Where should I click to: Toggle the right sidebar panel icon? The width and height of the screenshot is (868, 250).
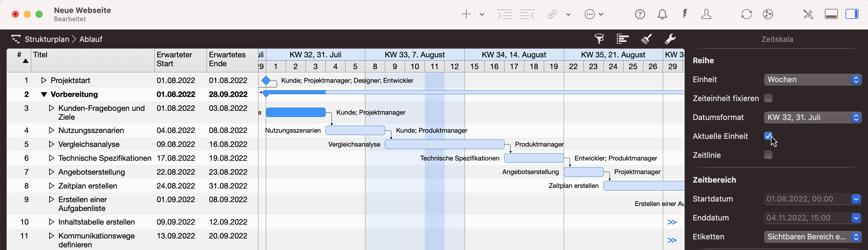pyautogui.click(x=852, y=14)
